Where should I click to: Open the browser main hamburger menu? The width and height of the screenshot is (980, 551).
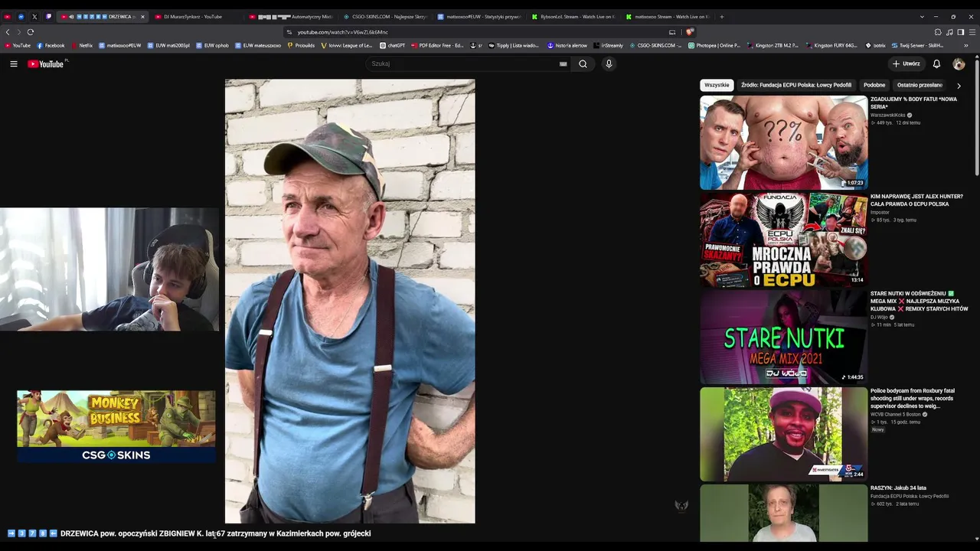[972, 32]
